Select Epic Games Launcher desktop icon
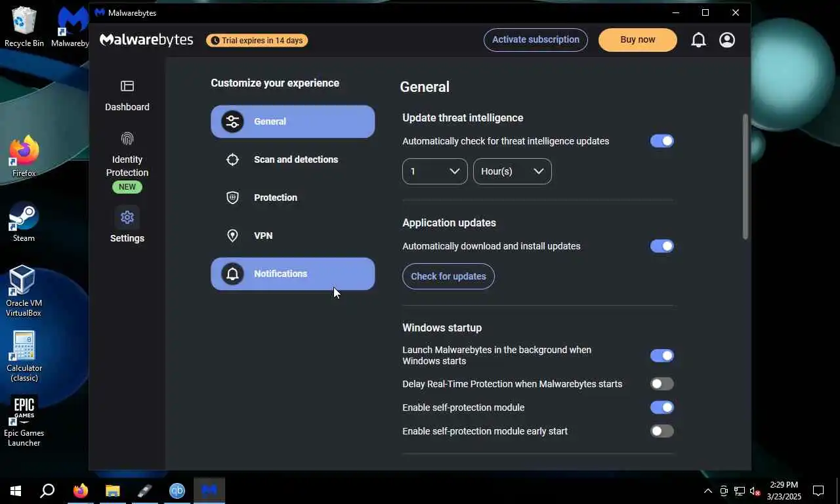The width and height of the screenshot is (840, 504). [x=24, y=421]
